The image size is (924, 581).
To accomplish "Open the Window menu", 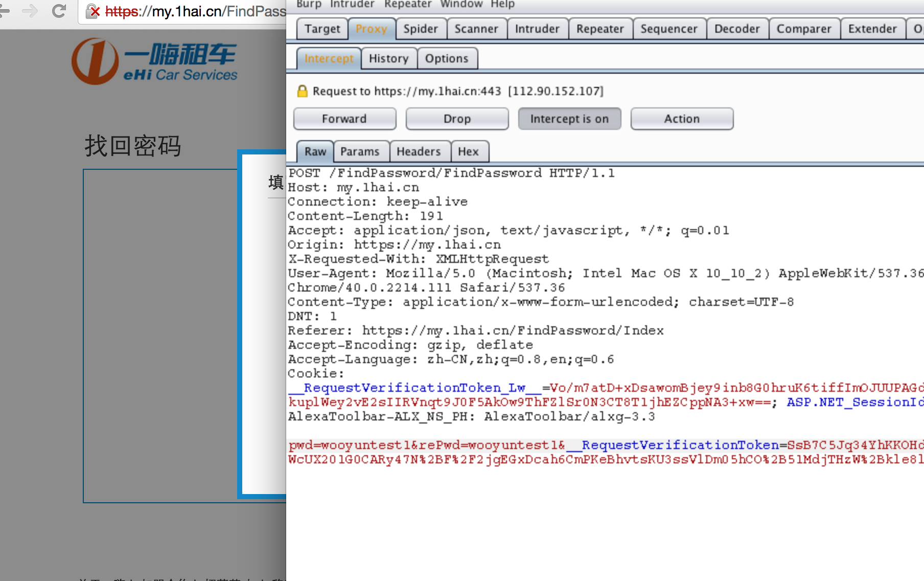I will [461, 4].
